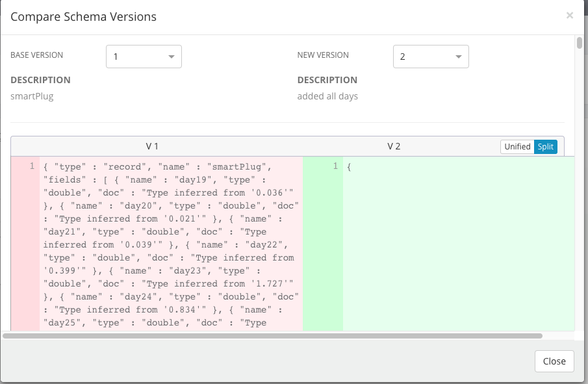Click the V 2 column header
This screenshot has height=384, width=588.
point(394,147)
